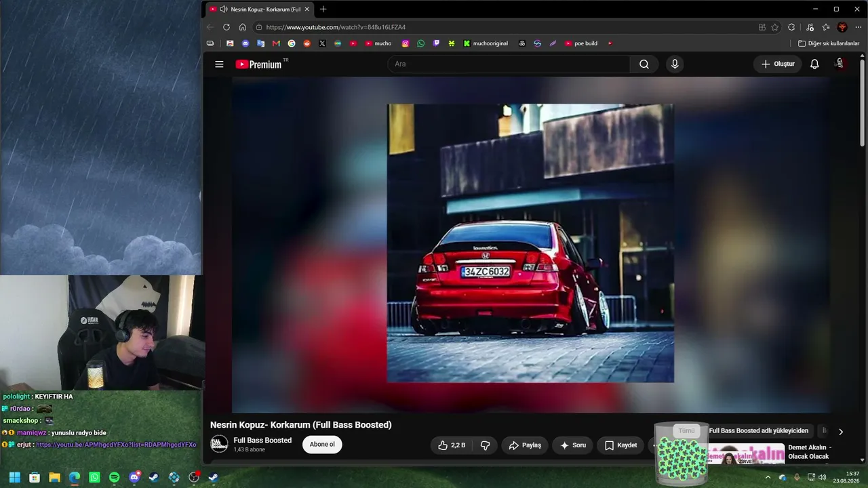Open the volume control in the system tray
868x488 pixels.
coord(822,477)
